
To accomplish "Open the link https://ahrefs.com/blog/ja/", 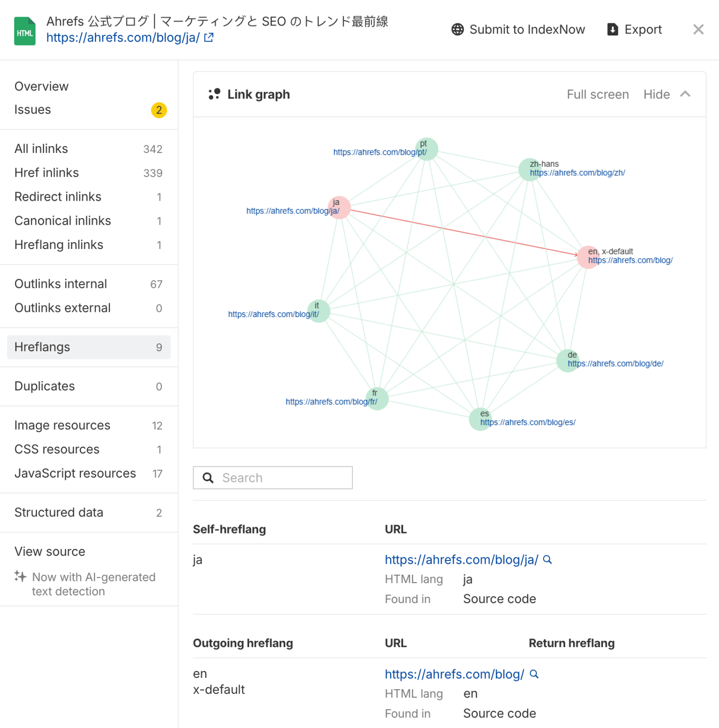I will click(461, 559).
